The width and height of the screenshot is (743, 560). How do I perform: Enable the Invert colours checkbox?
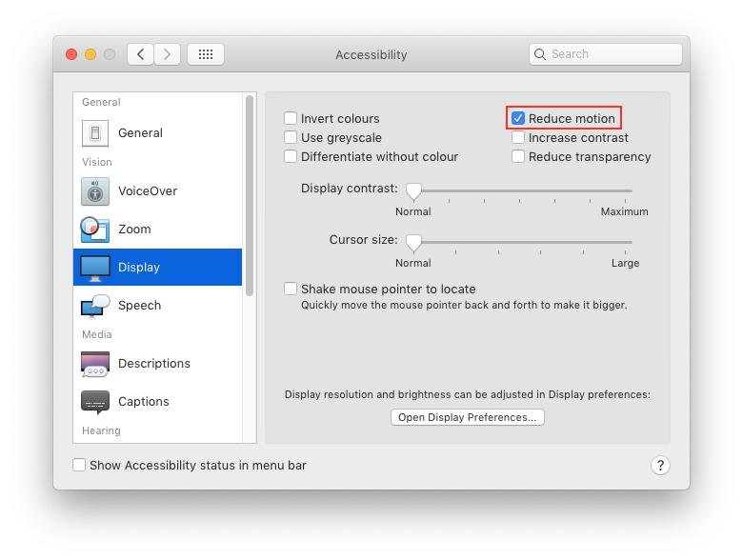tap(291, 119)
